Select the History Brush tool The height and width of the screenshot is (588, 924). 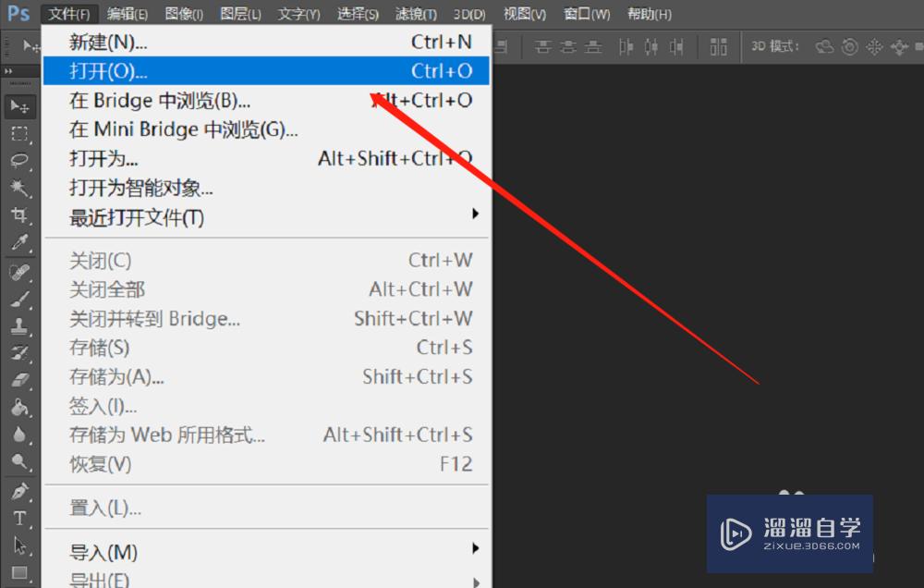pyautogui.click(x=19, y=353)
